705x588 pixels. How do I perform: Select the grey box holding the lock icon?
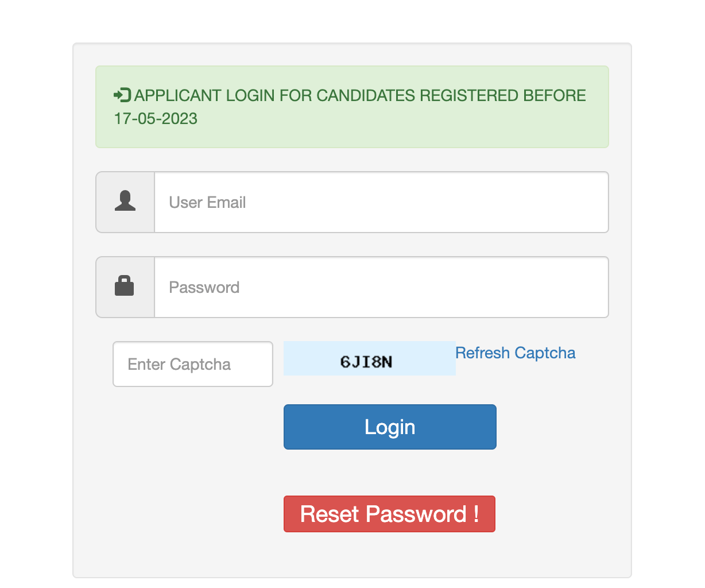click(x=125, y=287)
